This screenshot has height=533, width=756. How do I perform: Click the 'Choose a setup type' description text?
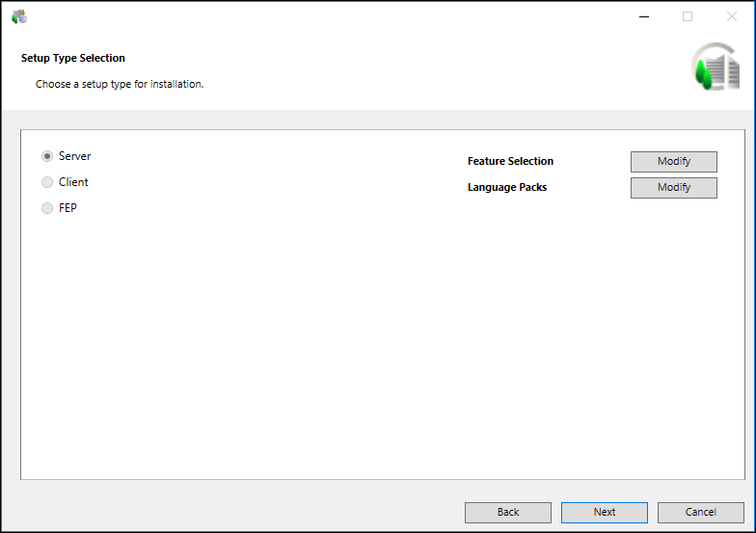coord(120,84)
